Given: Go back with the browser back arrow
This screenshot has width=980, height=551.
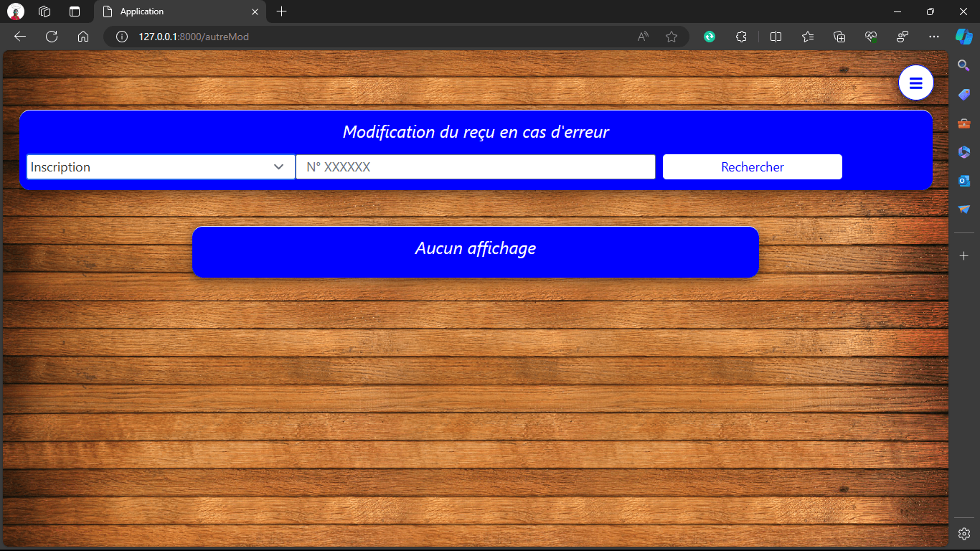Looking at the screenshot, I should click(x=20, y=37).
